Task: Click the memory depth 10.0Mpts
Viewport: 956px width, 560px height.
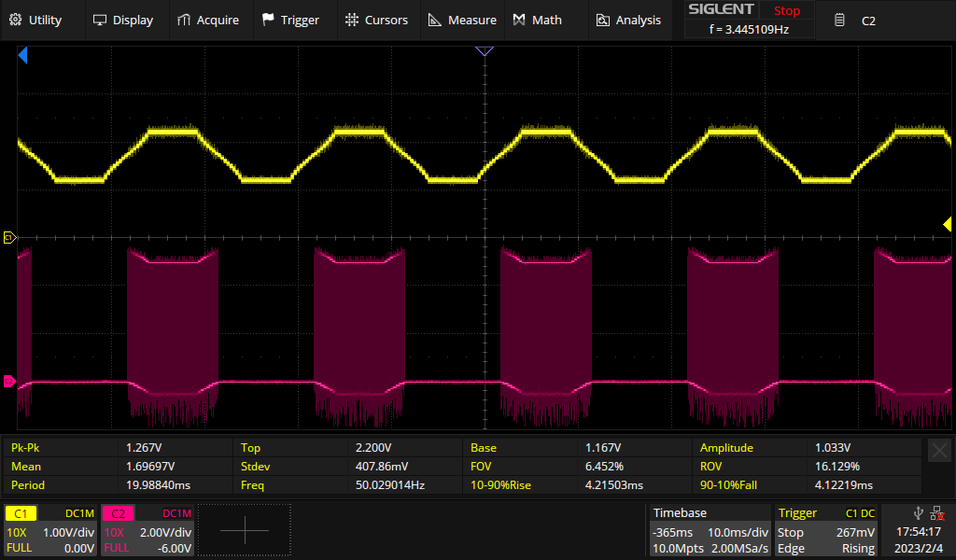Action: point(678,549)
